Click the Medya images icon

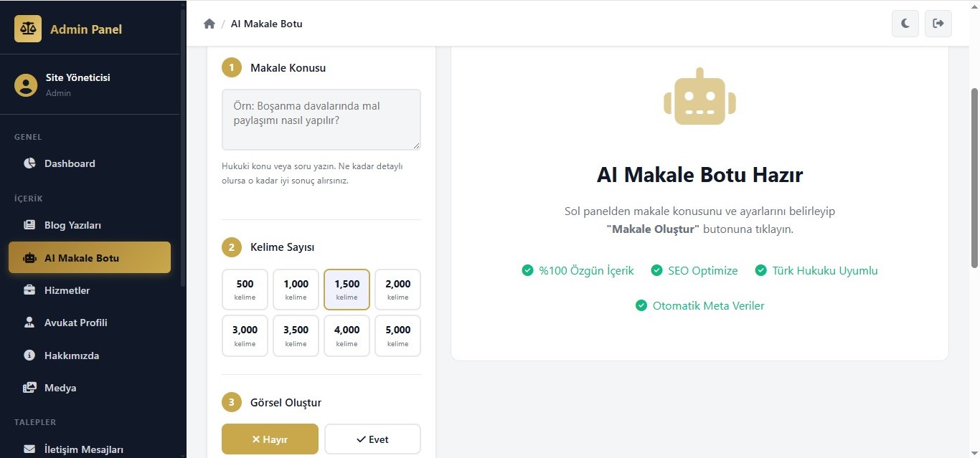point(29,388)
